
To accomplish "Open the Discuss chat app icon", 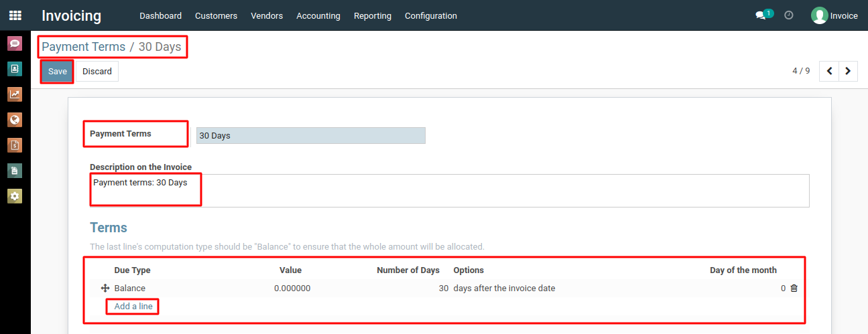I will pyautogui.click(x=15, y=44).
